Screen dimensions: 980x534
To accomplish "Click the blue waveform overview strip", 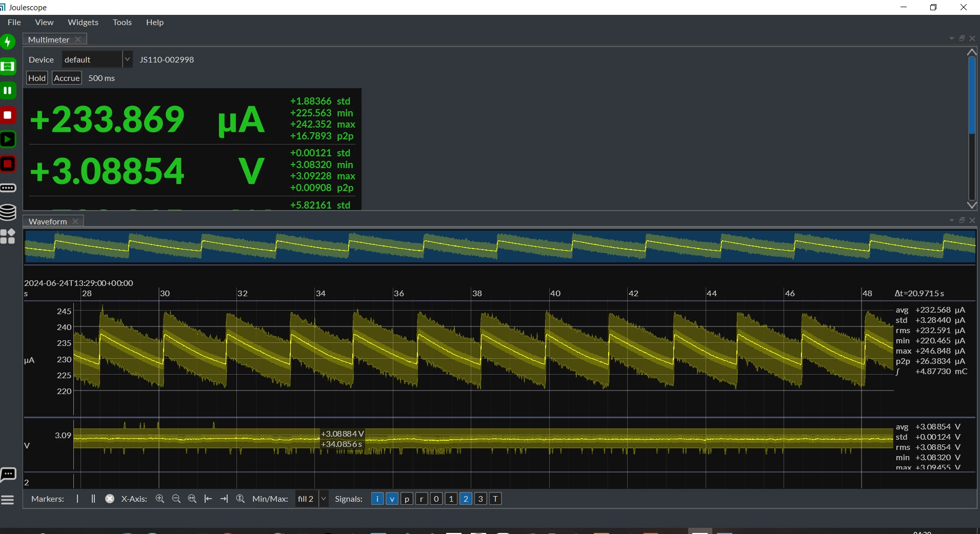I will [500, 247].
